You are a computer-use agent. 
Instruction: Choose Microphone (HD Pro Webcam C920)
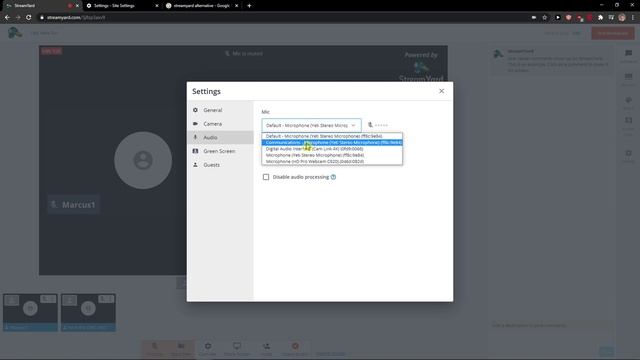(332, 161)
